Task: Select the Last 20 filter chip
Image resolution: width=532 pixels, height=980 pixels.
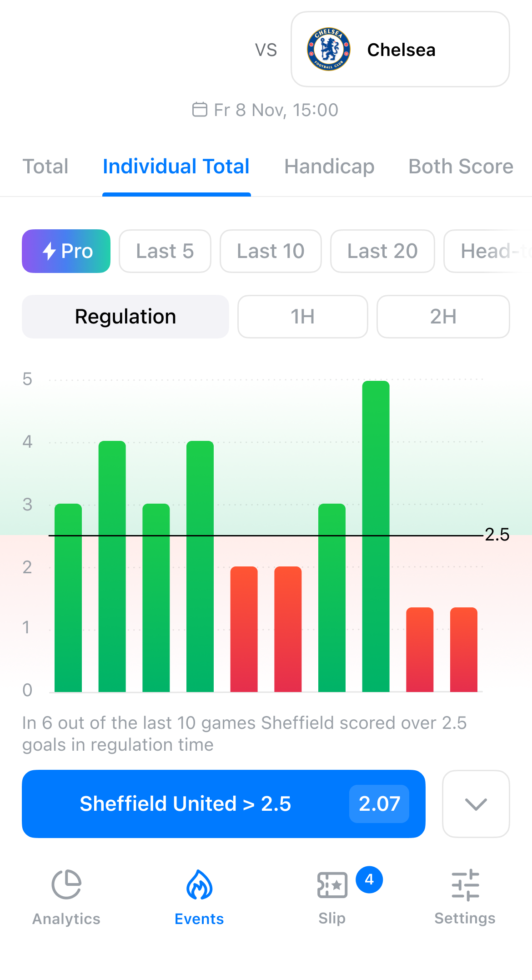Action: coord(382,251)
